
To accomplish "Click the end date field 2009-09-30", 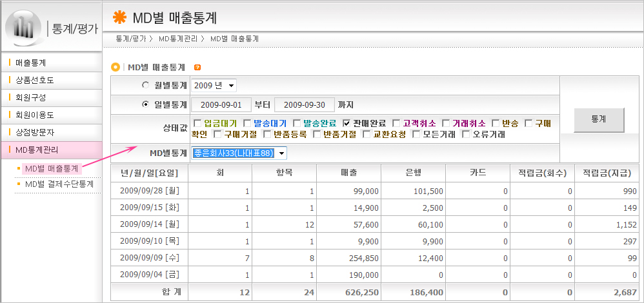I will coord(304,104).
